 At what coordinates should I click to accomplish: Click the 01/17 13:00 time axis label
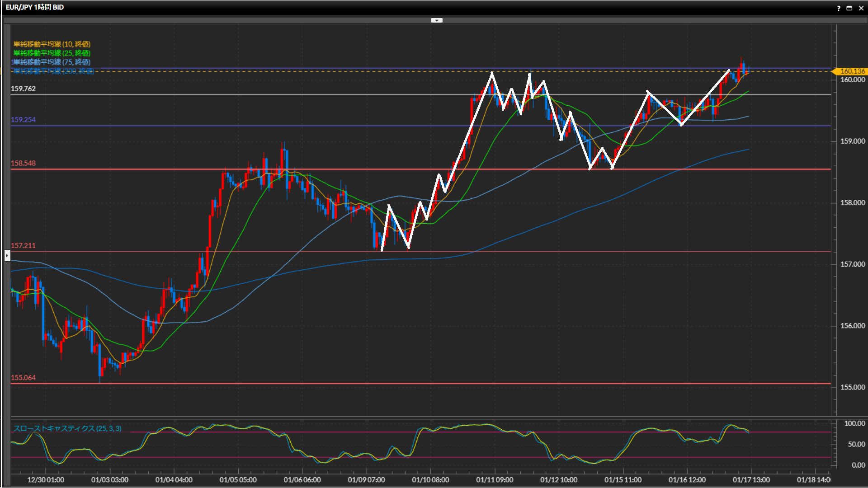(x=751, y=479)
